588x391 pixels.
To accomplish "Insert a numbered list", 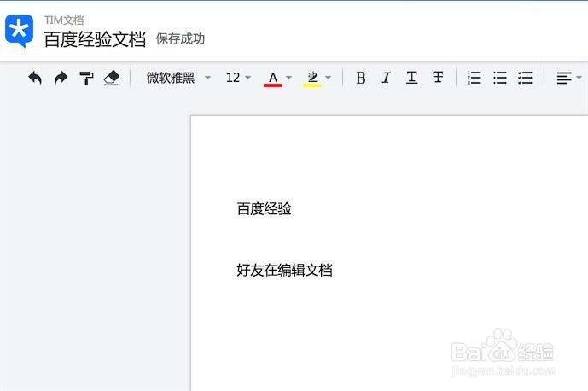I will 474,78.
